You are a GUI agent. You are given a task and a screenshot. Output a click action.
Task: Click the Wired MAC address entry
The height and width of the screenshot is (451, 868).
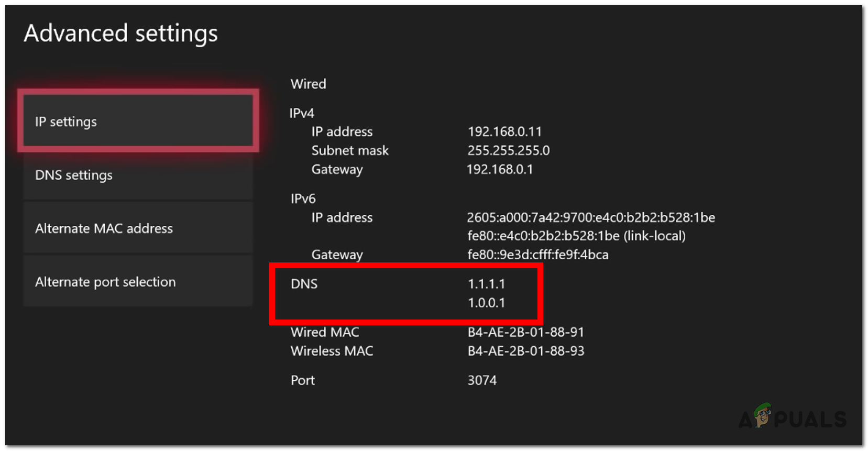coord(525,332)
